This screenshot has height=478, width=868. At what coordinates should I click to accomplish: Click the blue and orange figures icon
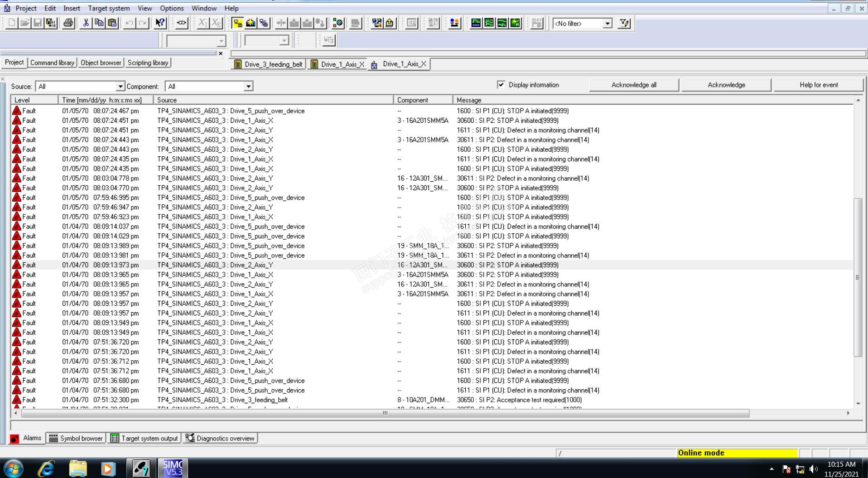454,23
